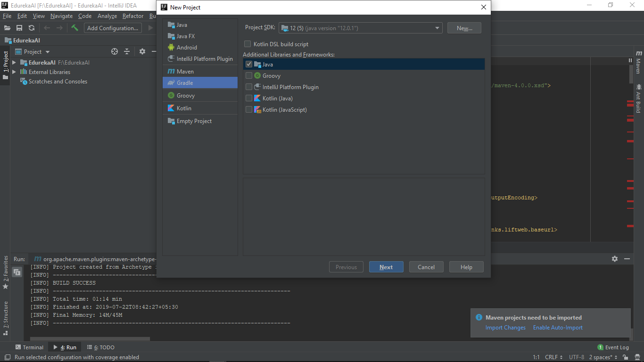Open the UTF-8 encoding selector
644x362 pixels.
(x=577, y=357)
